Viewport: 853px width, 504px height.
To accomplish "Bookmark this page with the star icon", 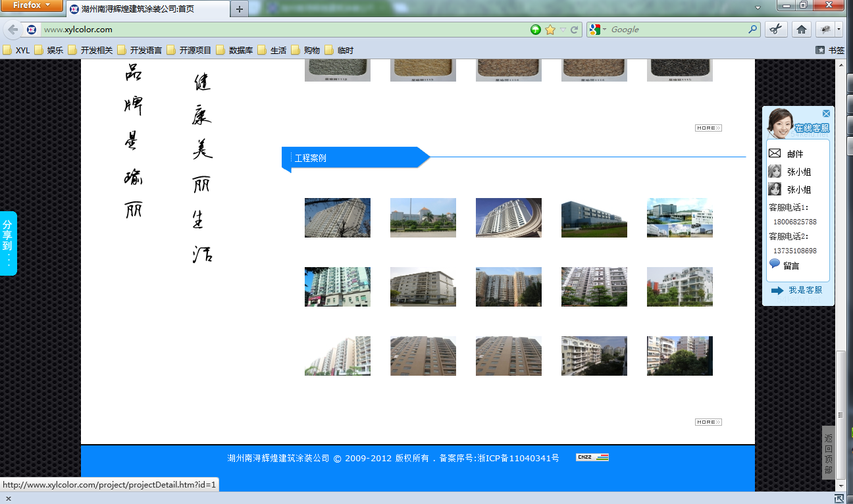I will click(550, 30).
